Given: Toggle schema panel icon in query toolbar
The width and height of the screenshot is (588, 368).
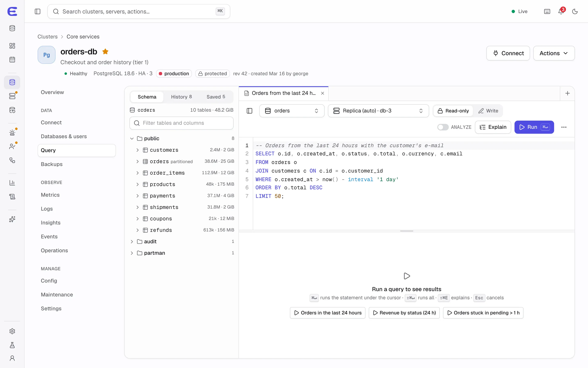Looking at the screenshot, I should click(249, 111).
